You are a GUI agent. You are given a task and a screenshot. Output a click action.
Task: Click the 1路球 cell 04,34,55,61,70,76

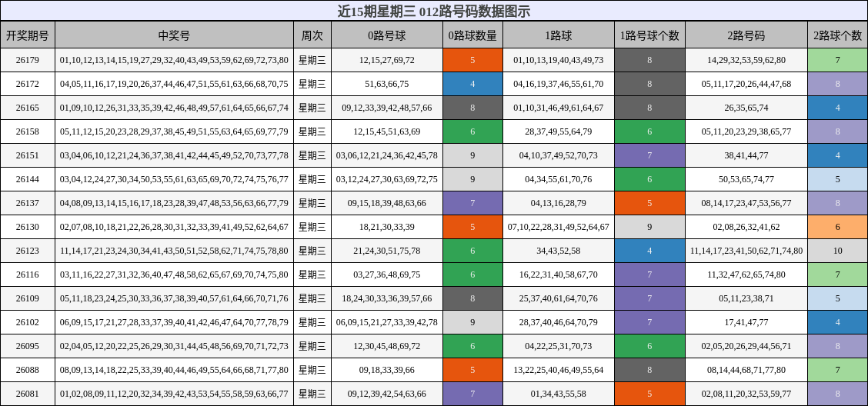(x=559, y=179)
